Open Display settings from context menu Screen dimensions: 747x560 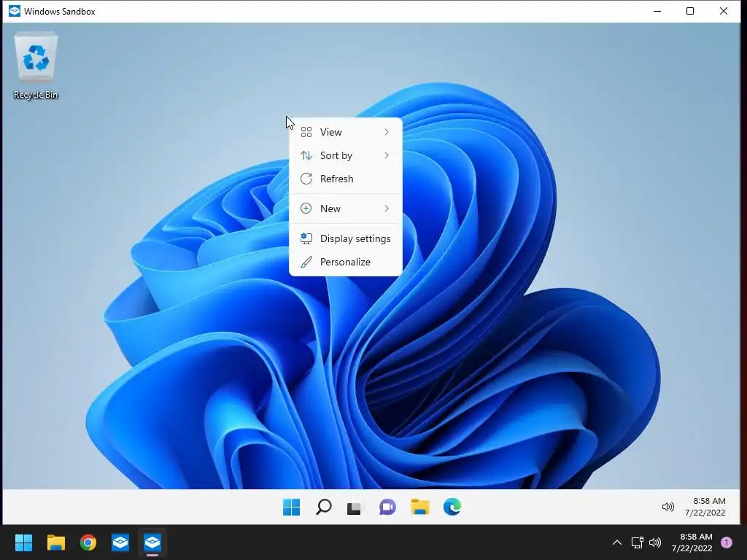[345, 238]
